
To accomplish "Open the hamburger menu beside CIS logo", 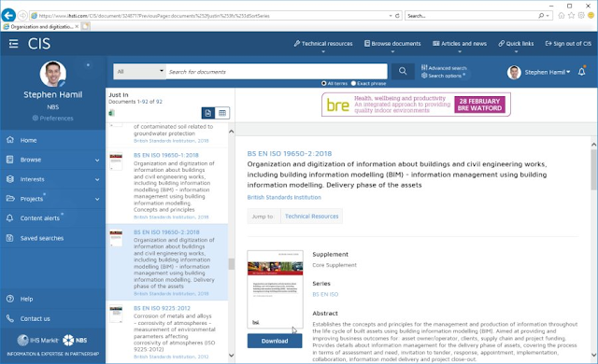I will 13,44.
